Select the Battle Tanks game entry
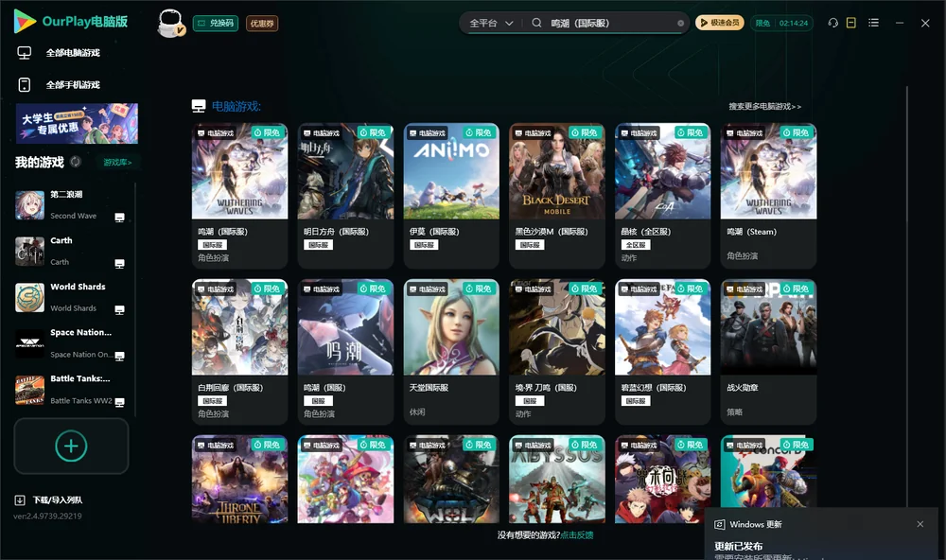 pos(71,390)
